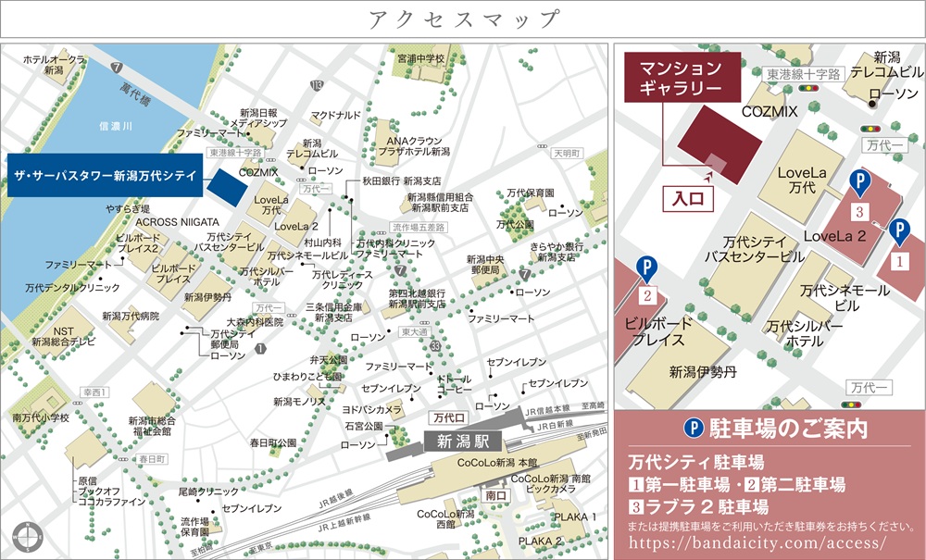Select the parking pin numbered 3
The height and width of the screenshot is (560, 926).
coord(860,183)
